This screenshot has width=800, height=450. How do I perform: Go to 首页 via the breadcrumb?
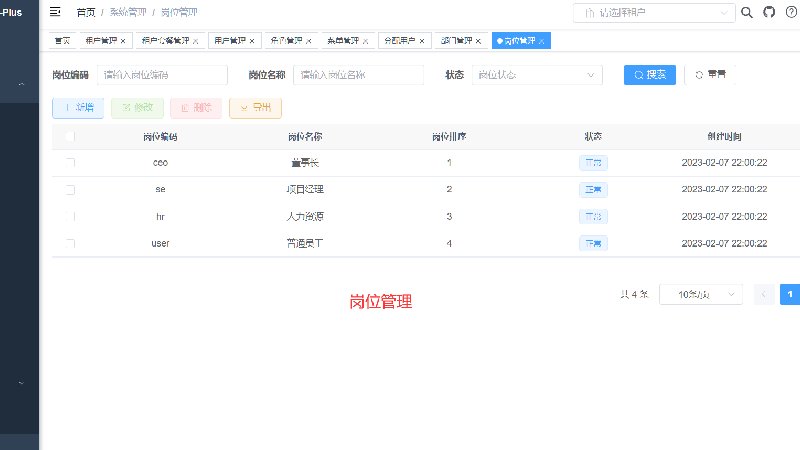pos(86,12)
